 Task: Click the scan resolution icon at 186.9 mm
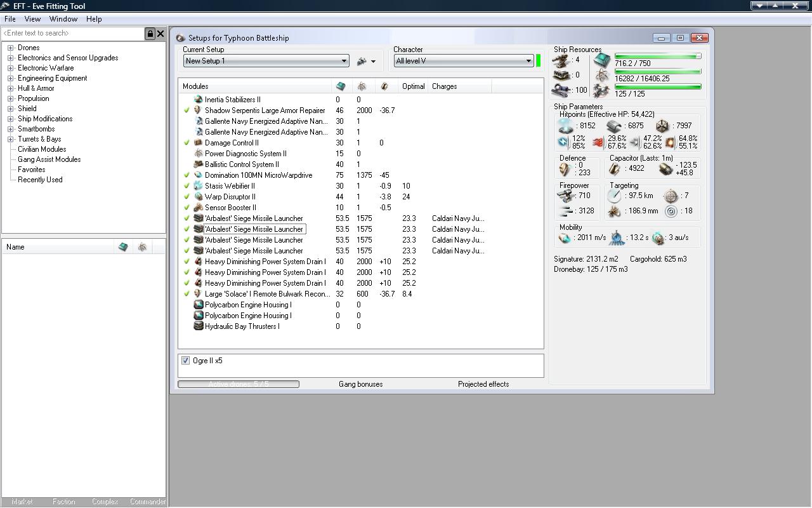(614, 211)
